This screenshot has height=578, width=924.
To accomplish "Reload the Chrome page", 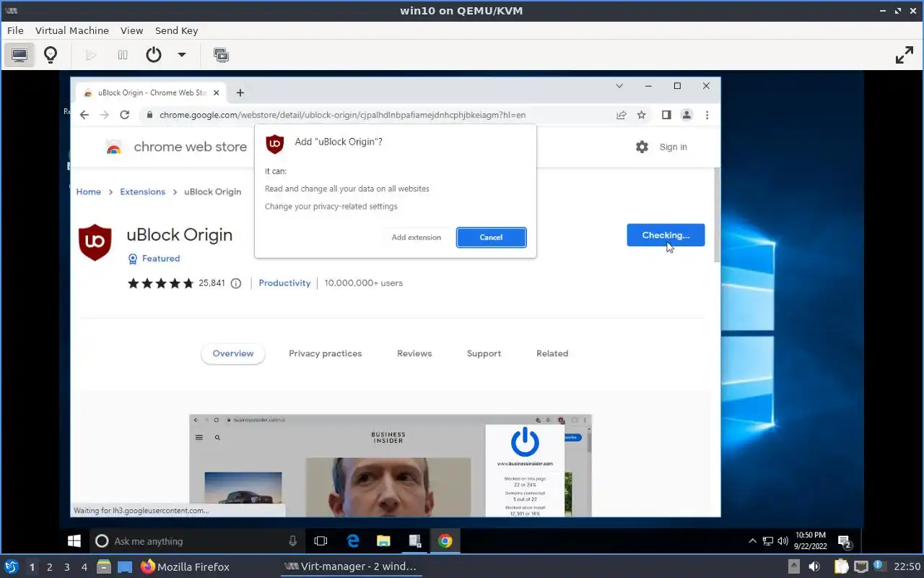I will pos(124,115).
